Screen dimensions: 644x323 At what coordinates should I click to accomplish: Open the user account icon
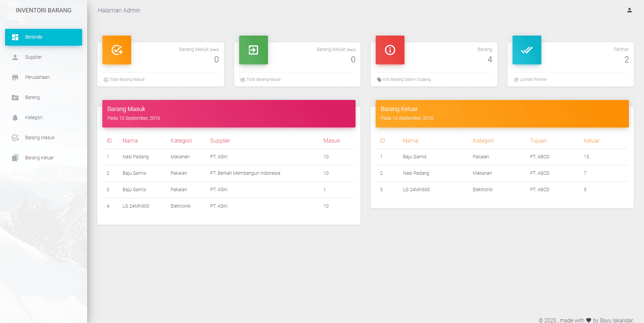tap(629, 10)
